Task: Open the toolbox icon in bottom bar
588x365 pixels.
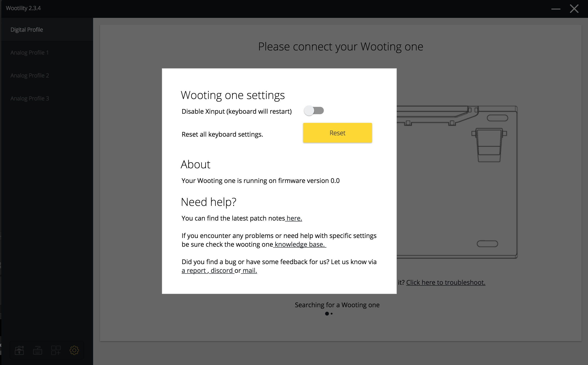Action: click(19, 350)
